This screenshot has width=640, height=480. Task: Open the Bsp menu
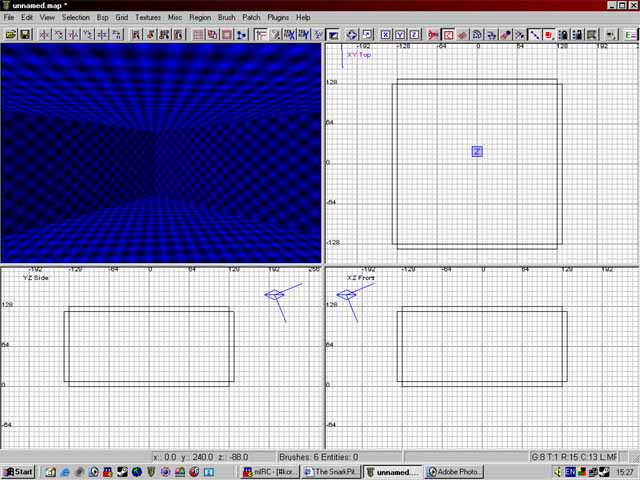click(x=102, y=17)
